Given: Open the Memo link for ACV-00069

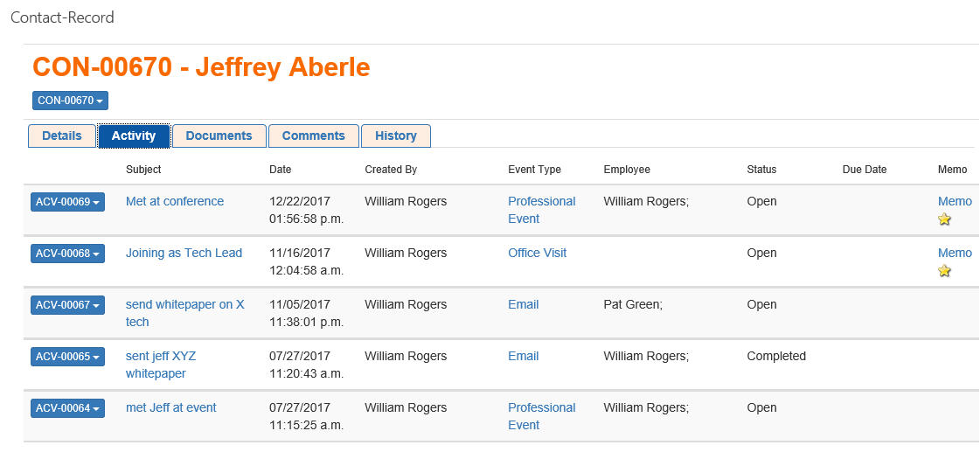Looking at the screenshot, I should (x=955, y=201).
